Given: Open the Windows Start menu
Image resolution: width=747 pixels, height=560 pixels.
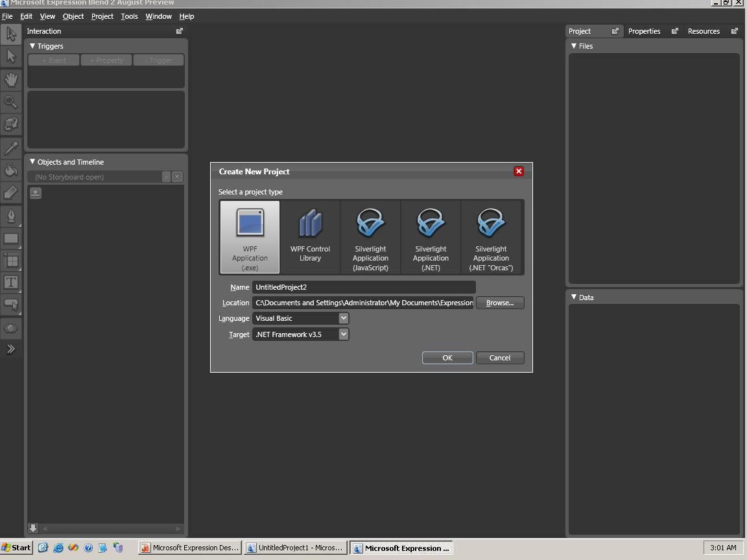Looking at the screenshot, I should pos(17,548).
